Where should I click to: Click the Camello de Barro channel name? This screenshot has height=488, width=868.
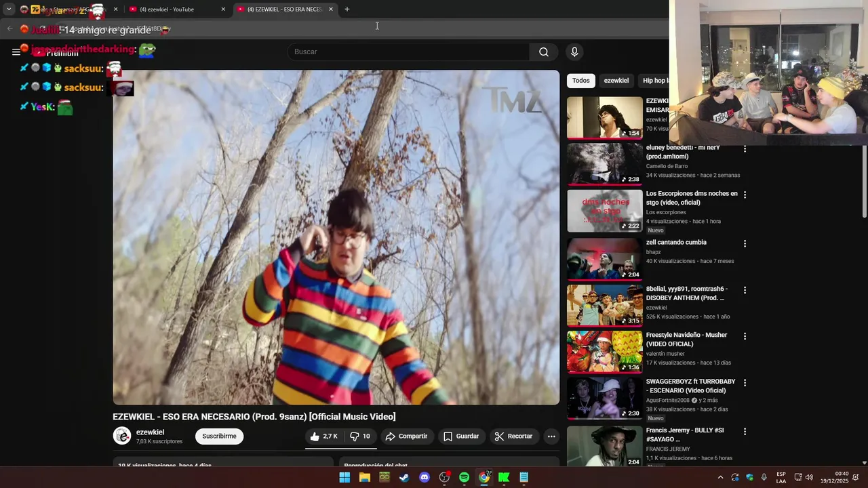[x=667, y=166]
